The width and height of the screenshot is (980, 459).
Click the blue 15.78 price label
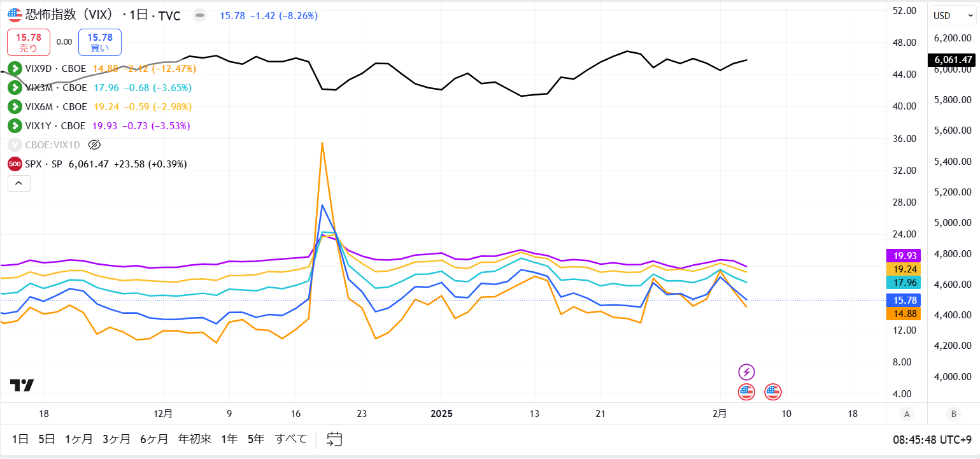[903, 300]
